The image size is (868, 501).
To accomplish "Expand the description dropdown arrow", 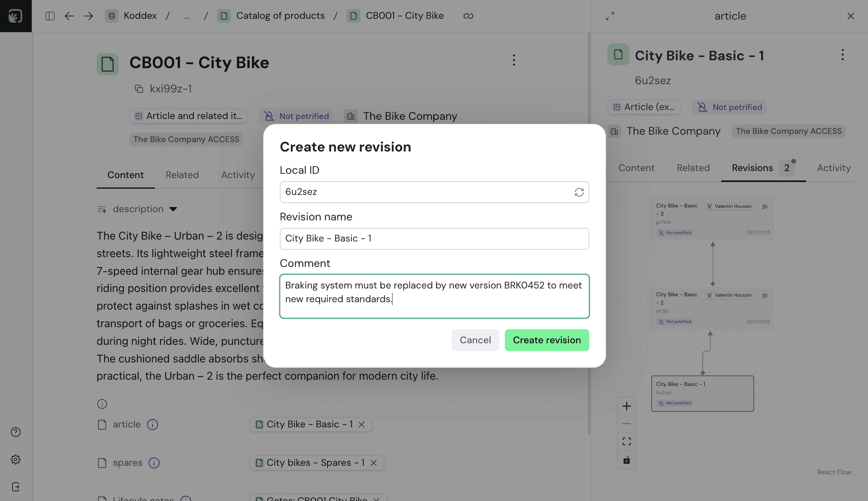I will point(173,209).
